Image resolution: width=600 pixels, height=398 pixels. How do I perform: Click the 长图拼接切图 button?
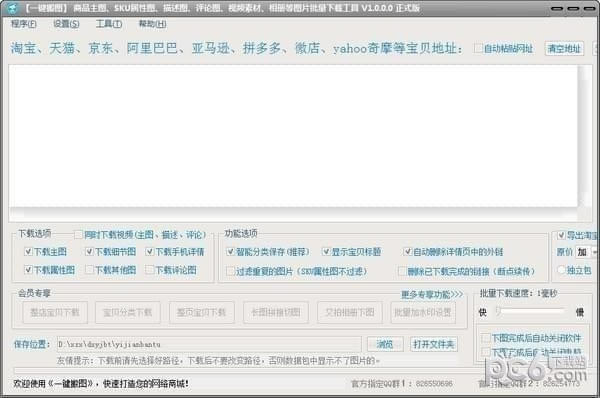pos(276,312)
